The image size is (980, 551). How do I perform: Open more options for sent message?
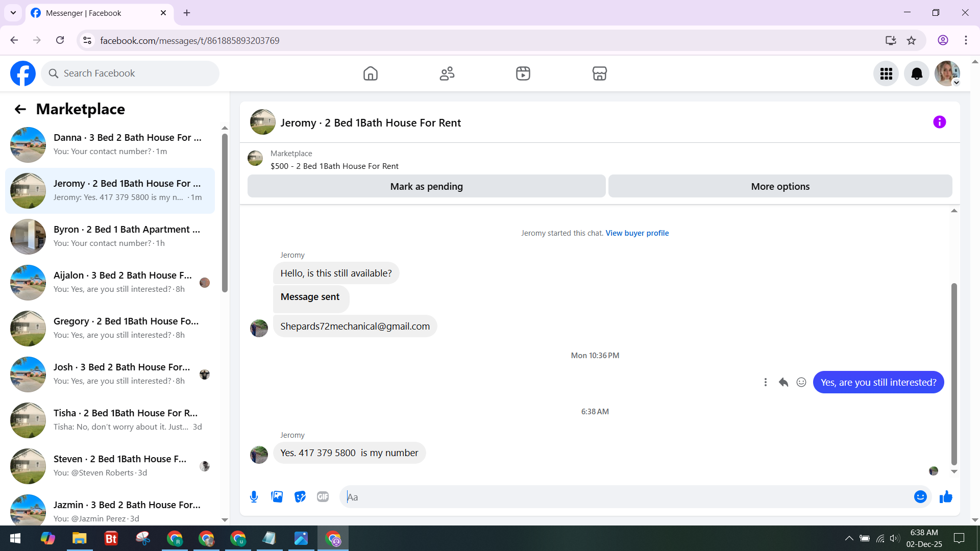click(x=765, y=383)
